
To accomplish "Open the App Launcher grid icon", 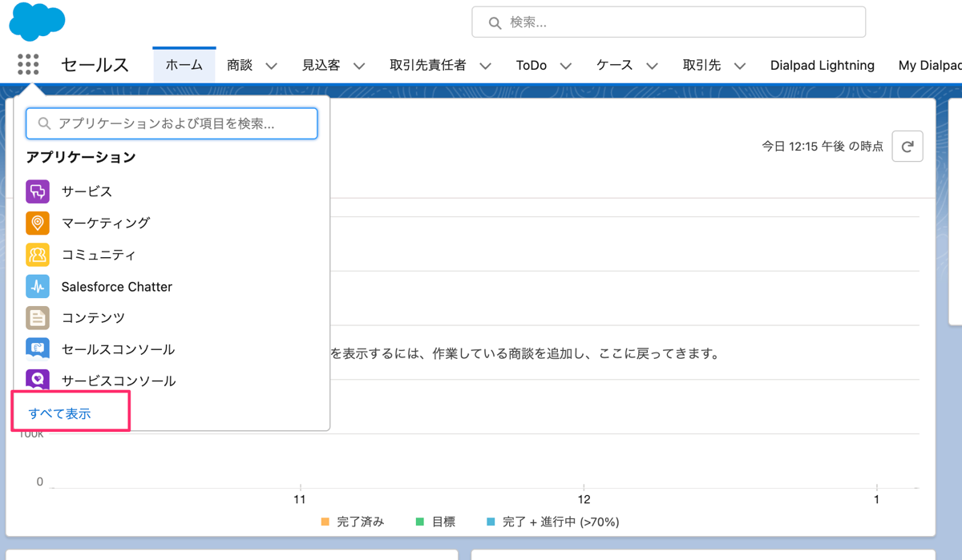I will [x=28, y=65].
